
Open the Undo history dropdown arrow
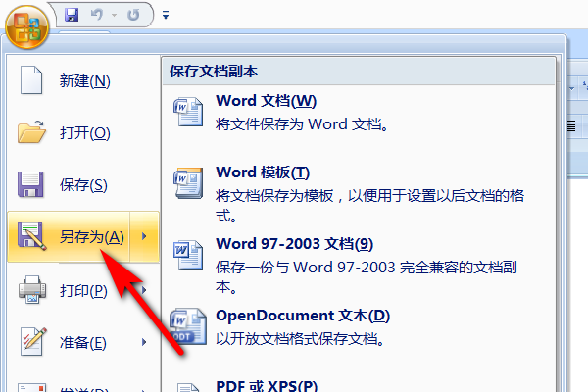[114, 15]
